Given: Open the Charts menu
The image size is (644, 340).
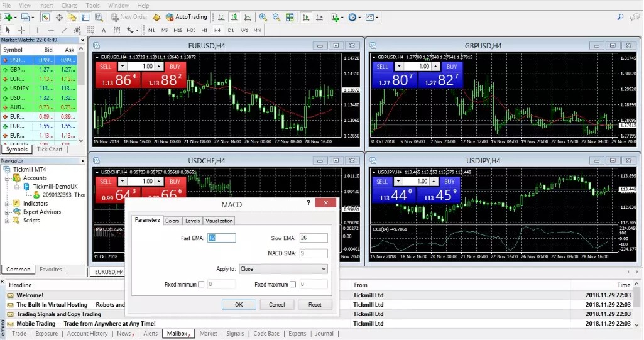Looking at the screenshot, I should click(69, 5).
